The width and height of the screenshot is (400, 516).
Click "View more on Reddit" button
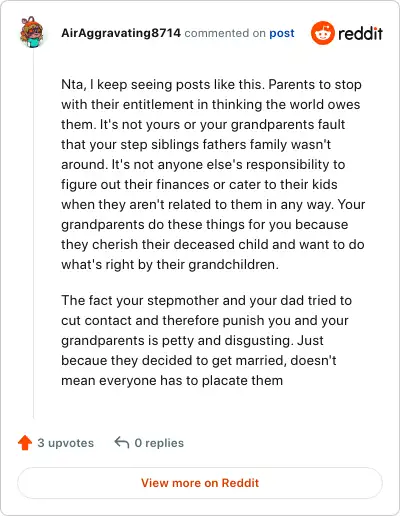(x=200, y=483)
